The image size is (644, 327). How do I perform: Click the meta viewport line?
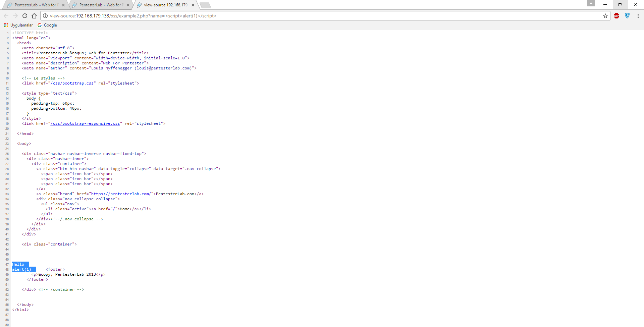[x=106, y=58]
